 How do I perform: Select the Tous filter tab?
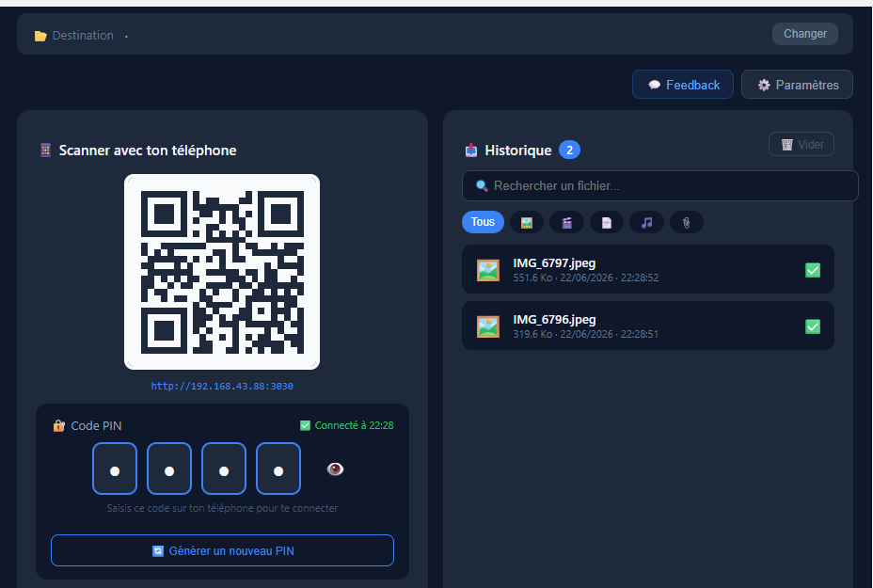[x=483, y=222]
